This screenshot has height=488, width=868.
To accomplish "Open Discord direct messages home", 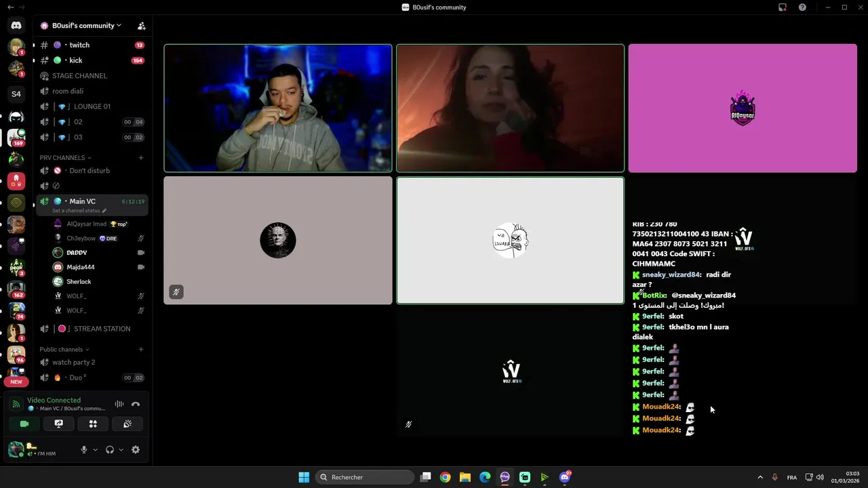I will click(16, 25).
